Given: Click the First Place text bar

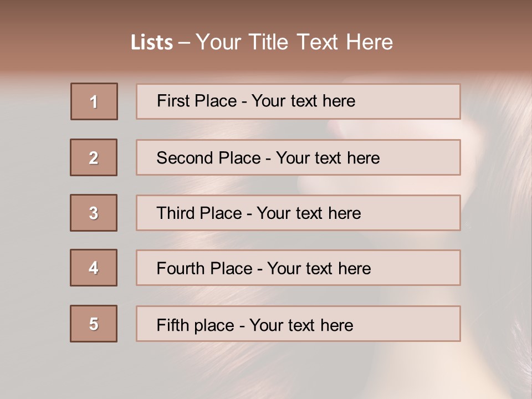Looking at the screenshot, I should pyautogui.click(x=298, y=101).
